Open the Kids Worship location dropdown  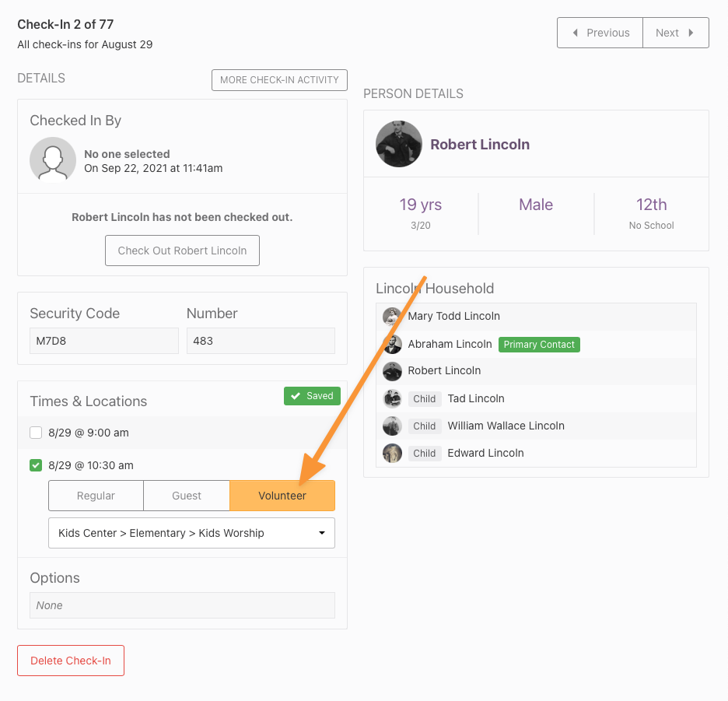[192, 533]
